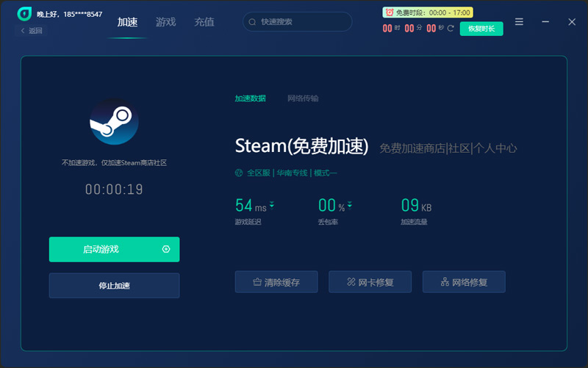Click the 停止加速 button
The height and width of the screenshot is (368, 588).
point(115,286)
